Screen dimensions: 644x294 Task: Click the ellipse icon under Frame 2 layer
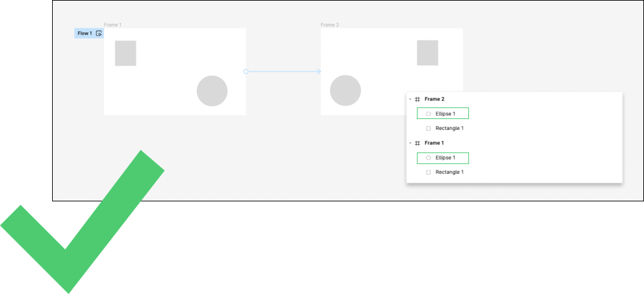point(428,114)
